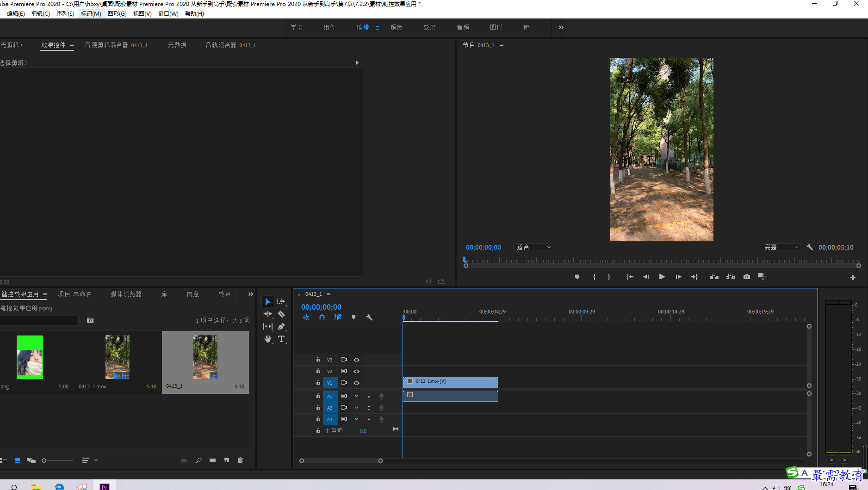The height and width of the screenshot is (490, 868).
Task: Mute audio track A1
Action: click(356, 396)
